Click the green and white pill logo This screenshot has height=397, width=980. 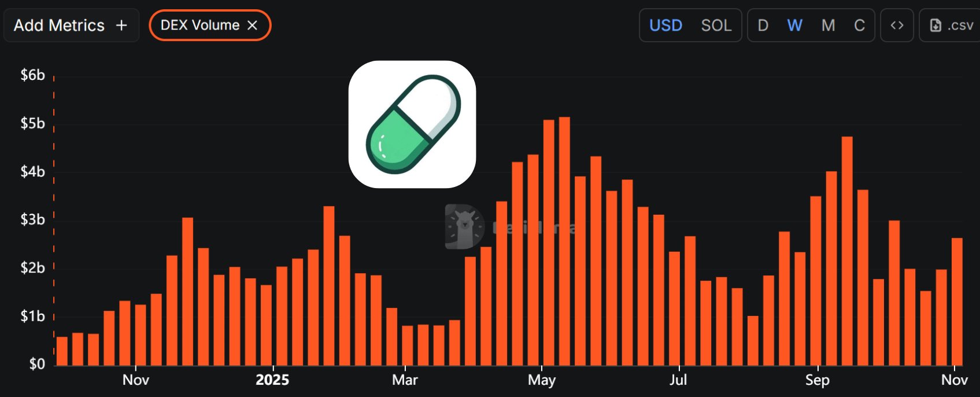(412, 124)
